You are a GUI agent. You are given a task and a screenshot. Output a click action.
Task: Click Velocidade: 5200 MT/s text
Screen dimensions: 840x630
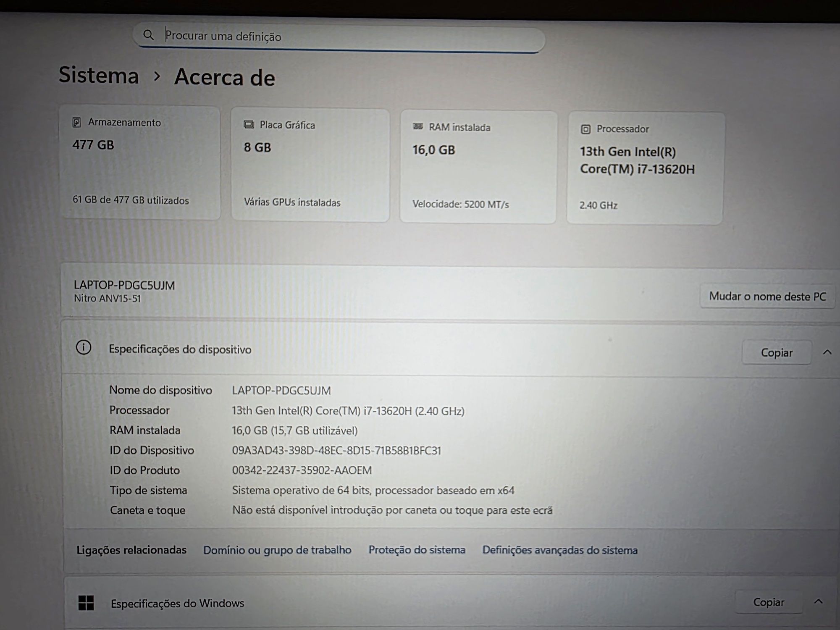pyautogui.click(x=461, y=205)
